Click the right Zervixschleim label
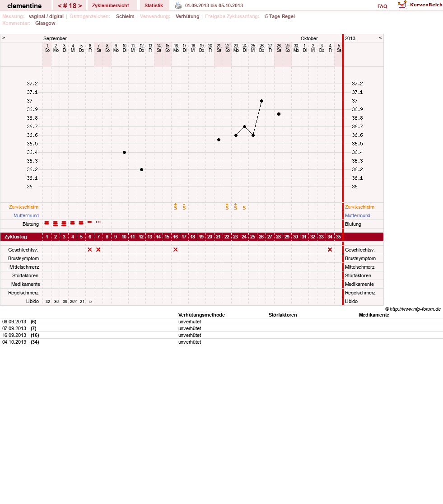This screenshot has width=443, height=504. coord(360,207)
